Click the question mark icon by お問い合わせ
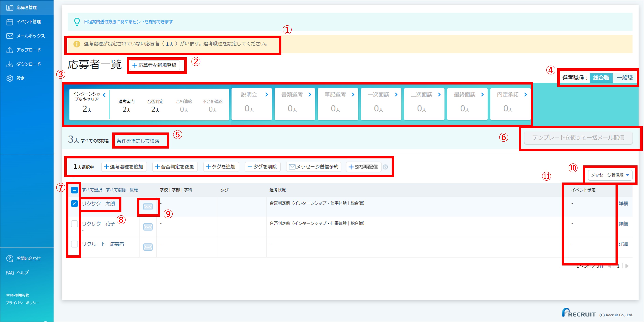Image resolution: width=644 pixels, height=322 pixels. (x=10, y=258)
